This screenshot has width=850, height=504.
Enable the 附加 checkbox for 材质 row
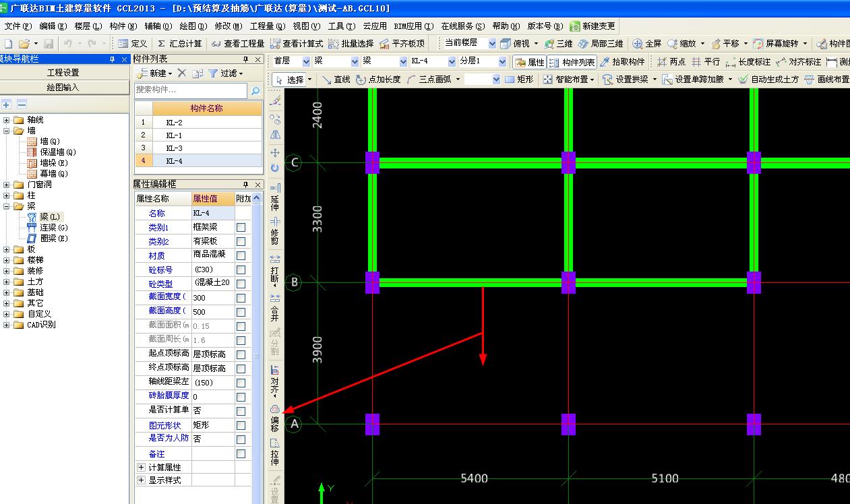coord(241,256)
